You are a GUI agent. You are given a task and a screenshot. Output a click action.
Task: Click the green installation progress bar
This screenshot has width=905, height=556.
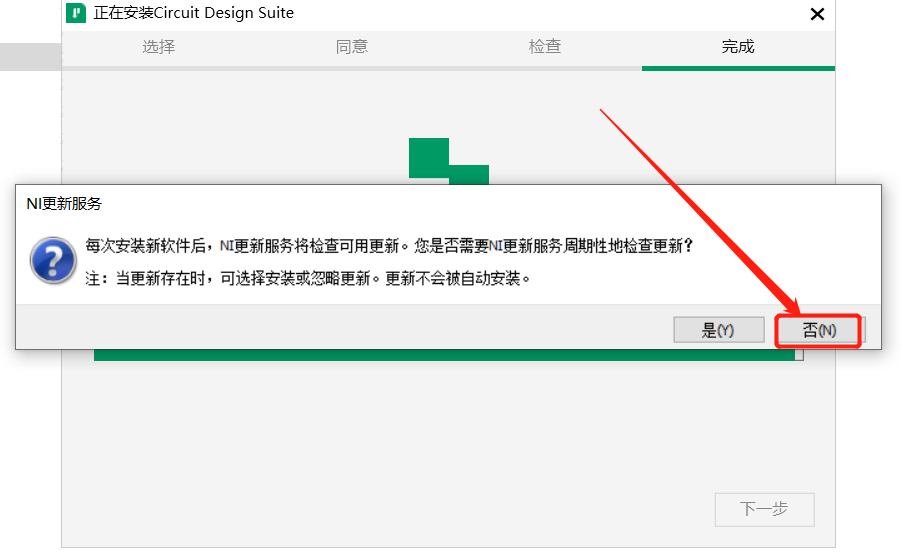tap(448, 355)
